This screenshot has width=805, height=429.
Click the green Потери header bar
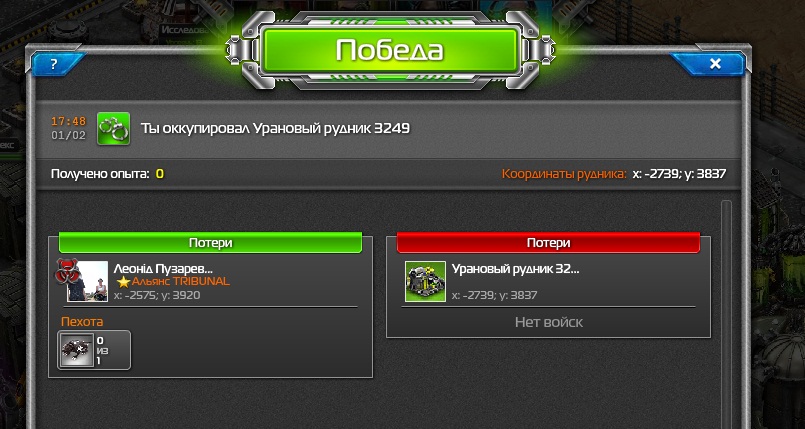tap(210, 243)
